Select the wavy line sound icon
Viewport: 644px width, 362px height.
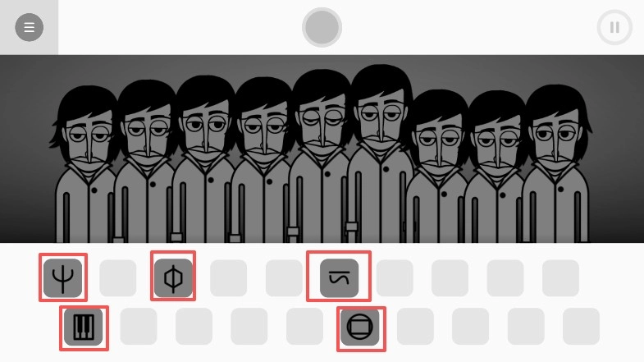point(340,277)
